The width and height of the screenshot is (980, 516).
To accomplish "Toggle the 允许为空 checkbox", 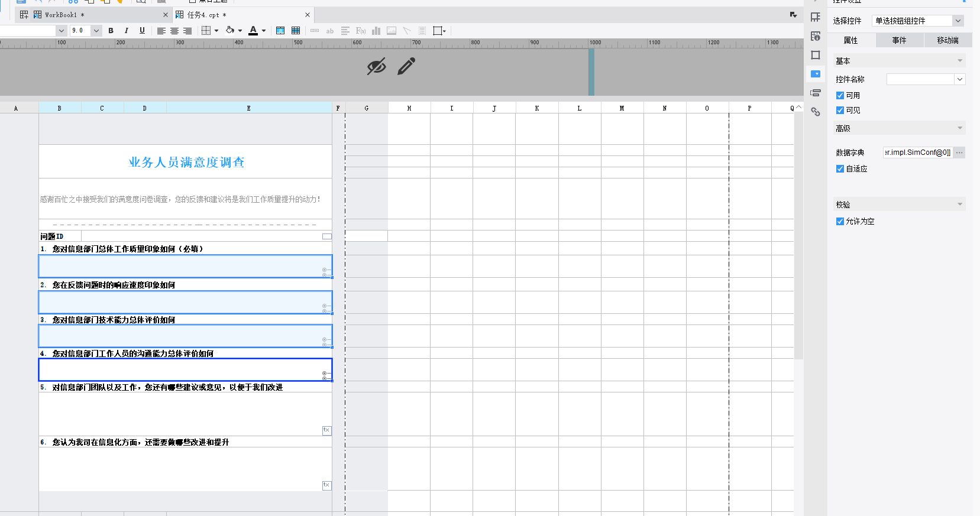I will [x=840, y=221].
